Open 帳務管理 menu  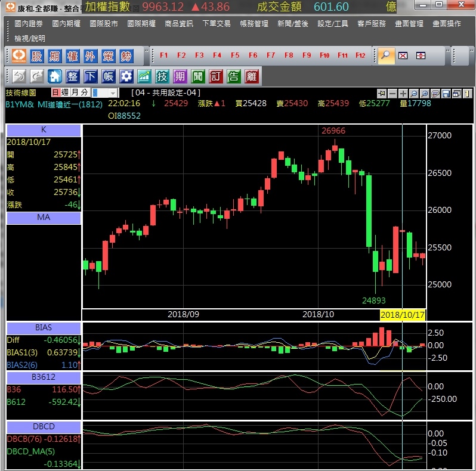click(254, 24)
